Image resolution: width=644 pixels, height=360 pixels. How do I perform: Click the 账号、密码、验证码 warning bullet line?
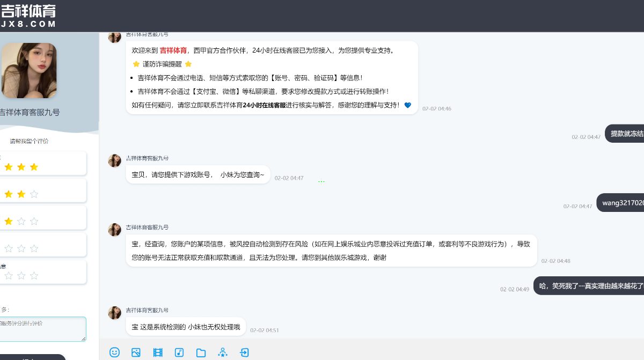tap(250, 78)
